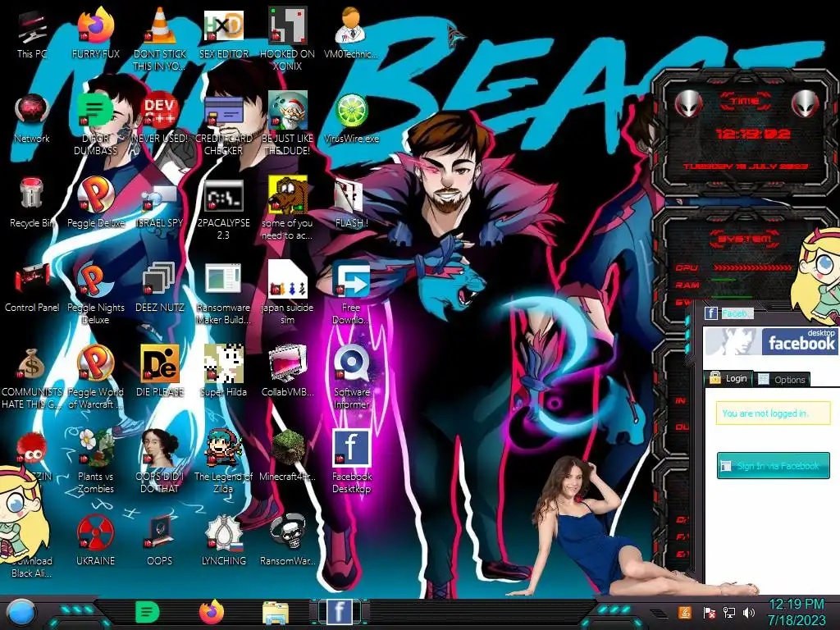Open the FURRY FUX Firefox shortcut
The height and width of the screenshot is (630, 840).
(96, 27)
